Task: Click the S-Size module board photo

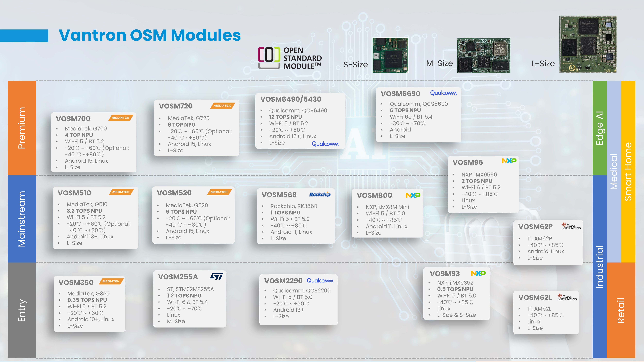Action: (x=390, y=55)
